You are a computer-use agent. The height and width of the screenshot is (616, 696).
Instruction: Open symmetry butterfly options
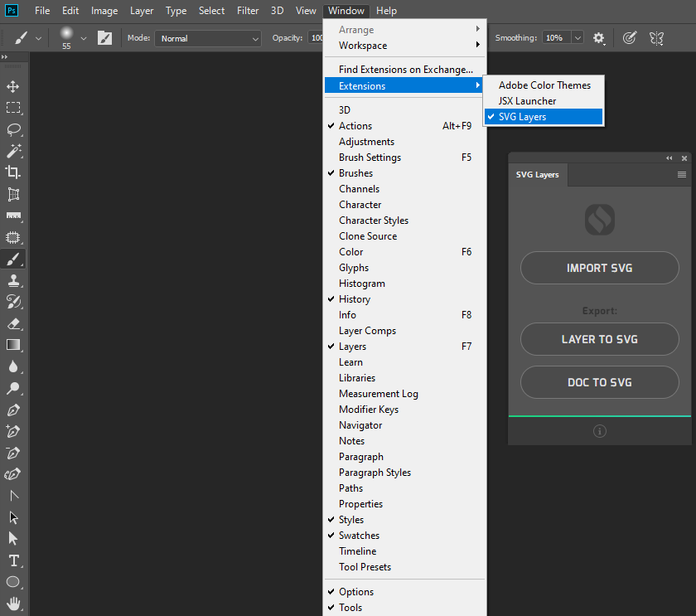656,38
